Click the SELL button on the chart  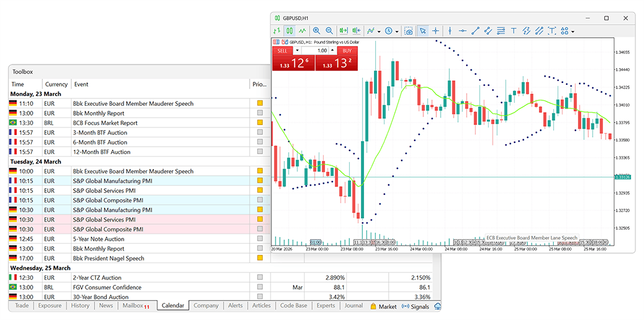282,51
